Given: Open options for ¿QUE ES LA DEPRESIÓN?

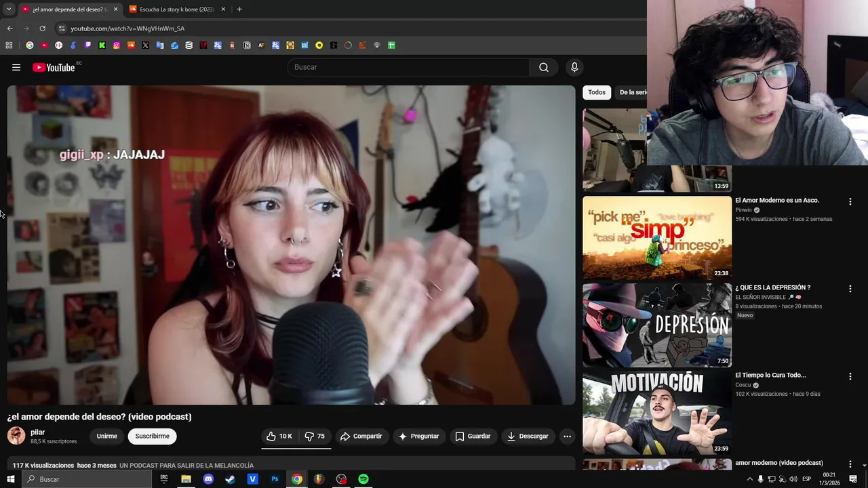Looking at the screenshot, I should (x=850, y=289).
